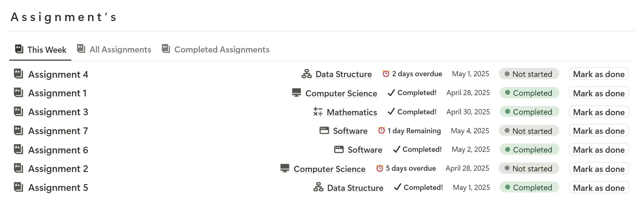
Task: Mark Assignment 2 as done
Action: click(x=599, y=168)
